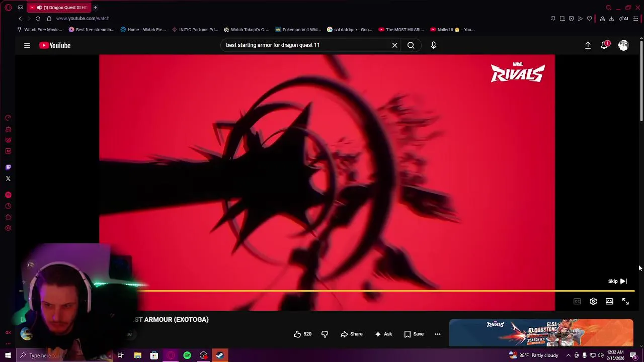Click the Opera pinboard pin icon
Image resolution: width=644 pixels, height=362 pixels.
point(553,19)
